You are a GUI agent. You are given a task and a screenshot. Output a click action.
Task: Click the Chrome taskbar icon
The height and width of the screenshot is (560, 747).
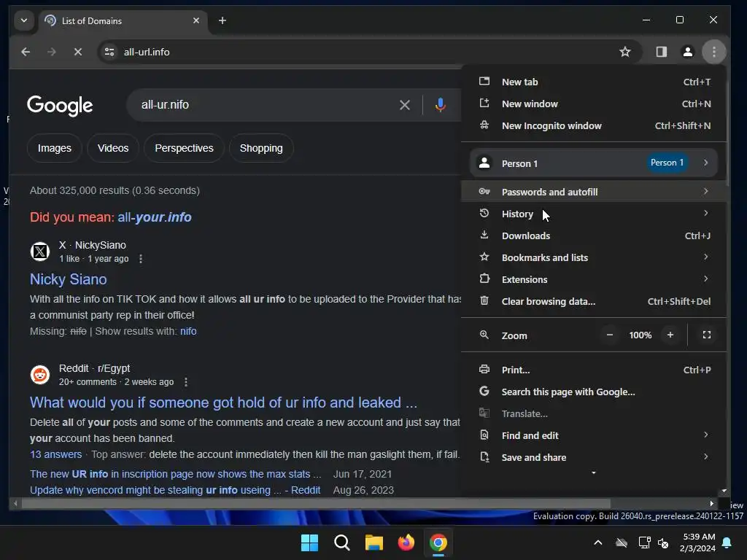pyautogui.click(x=438, y=542)
